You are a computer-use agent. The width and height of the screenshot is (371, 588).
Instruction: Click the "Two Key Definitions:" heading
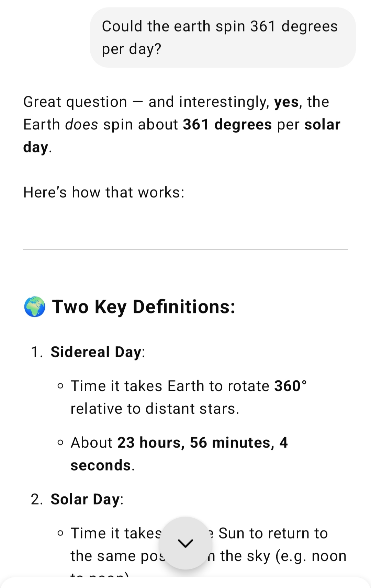pyautogui.click(x=144, y=307)
